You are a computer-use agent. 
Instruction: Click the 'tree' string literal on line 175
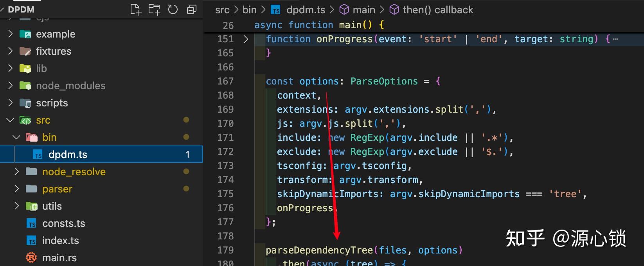[565, 194]
